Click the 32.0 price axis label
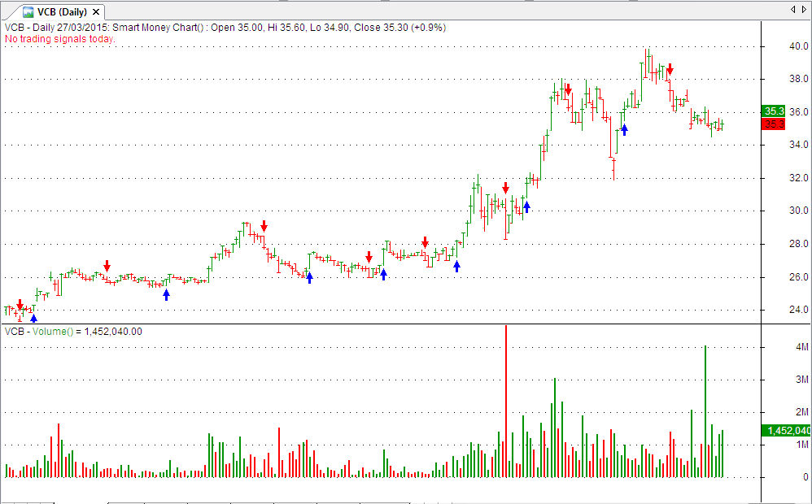 click(x=798, y=177)
